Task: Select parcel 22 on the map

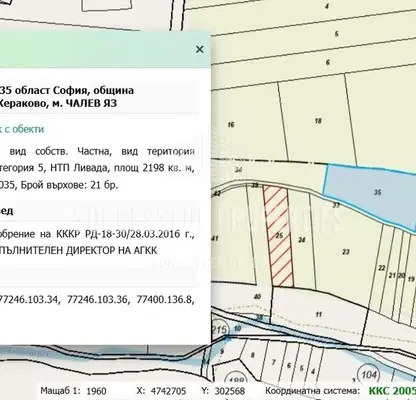Action: 382,268
